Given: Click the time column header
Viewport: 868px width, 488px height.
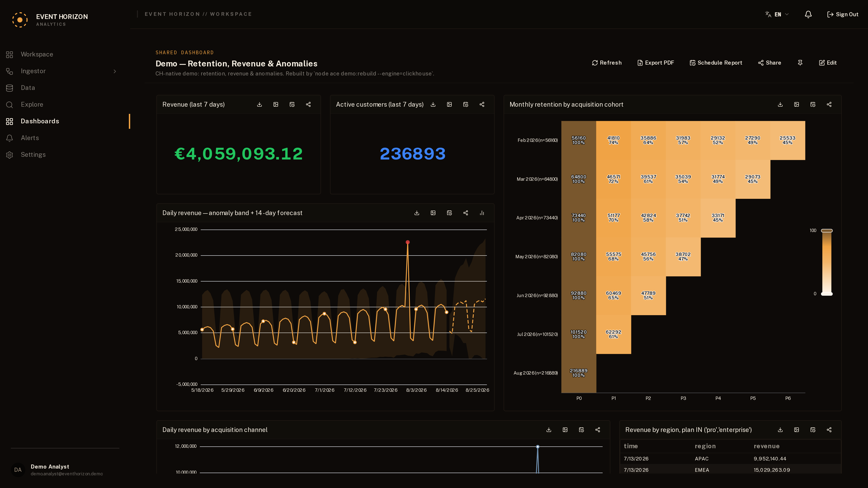Looking at the screenshot, I should [x=630, y=446].
